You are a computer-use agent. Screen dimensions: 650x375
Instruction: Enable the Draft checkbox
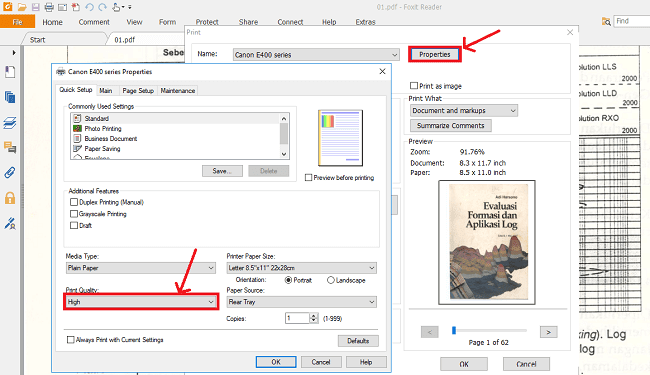point(74,225)
